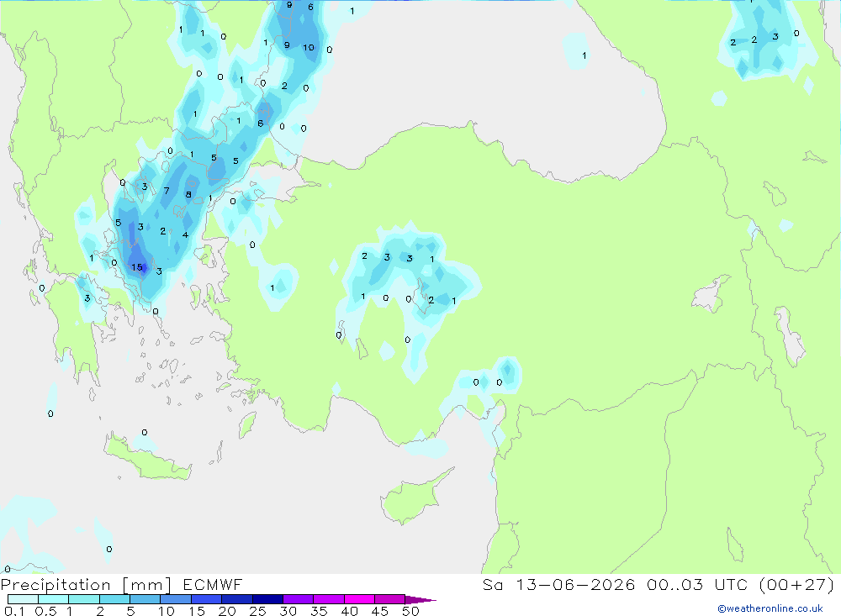Select the 30–35 mm purple legend swatch
The width and height of the screenshot is (841, 616).
tap(298, 599)
